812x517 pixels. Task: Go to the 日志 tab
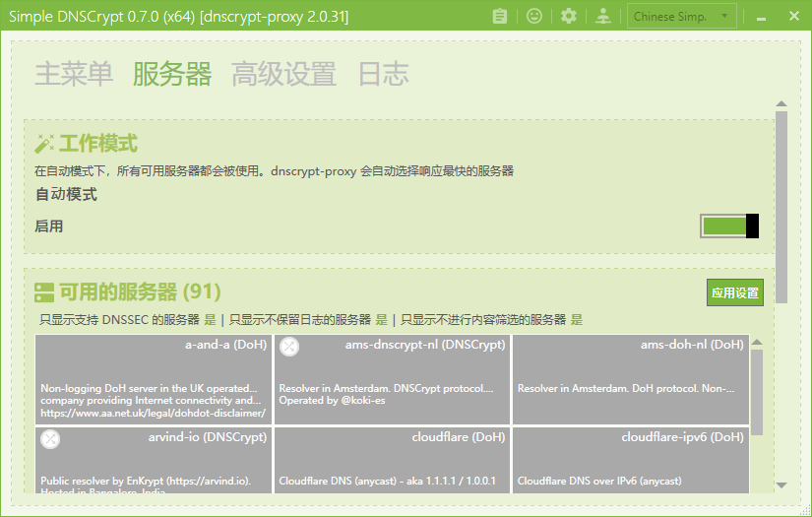coord(383,74)
